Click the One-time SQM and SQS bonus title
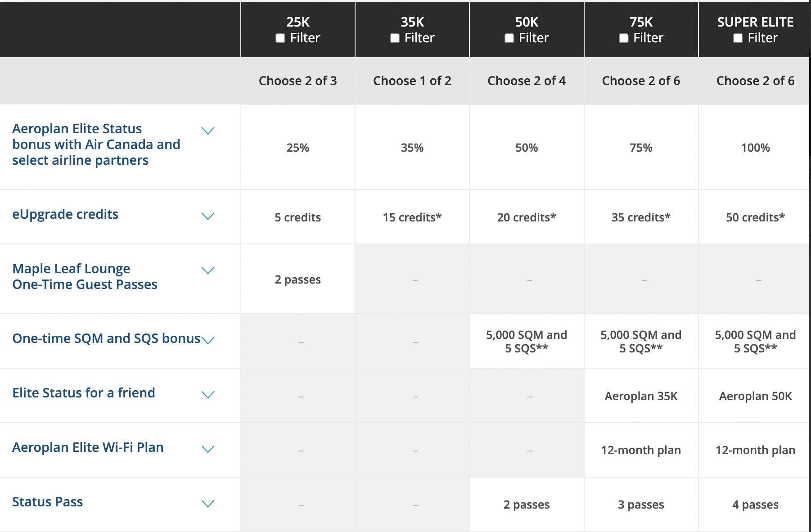 pos(106,338)
